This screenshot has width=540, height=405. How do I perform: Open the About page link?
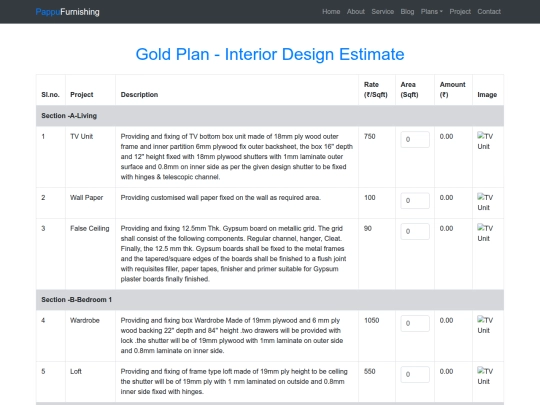(x=355, y=12)
